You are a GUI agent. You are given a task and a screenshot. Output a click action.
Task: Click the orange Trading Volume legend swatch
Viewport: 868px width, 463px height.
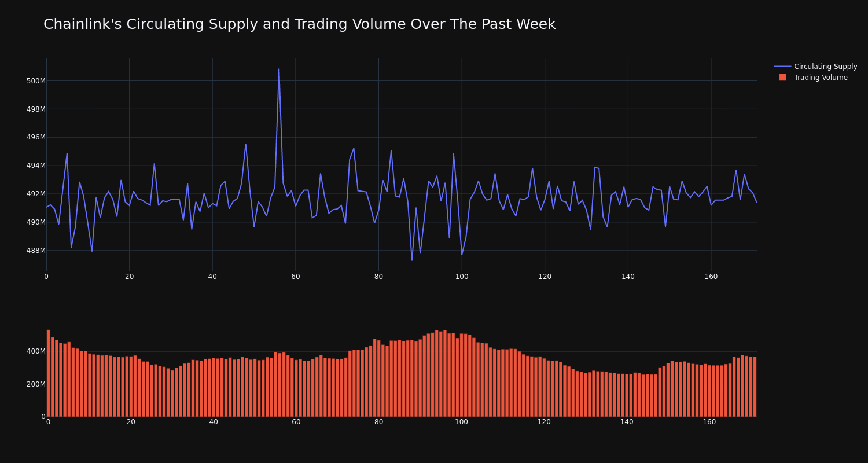pyautogui.click(x=782, y=78)
